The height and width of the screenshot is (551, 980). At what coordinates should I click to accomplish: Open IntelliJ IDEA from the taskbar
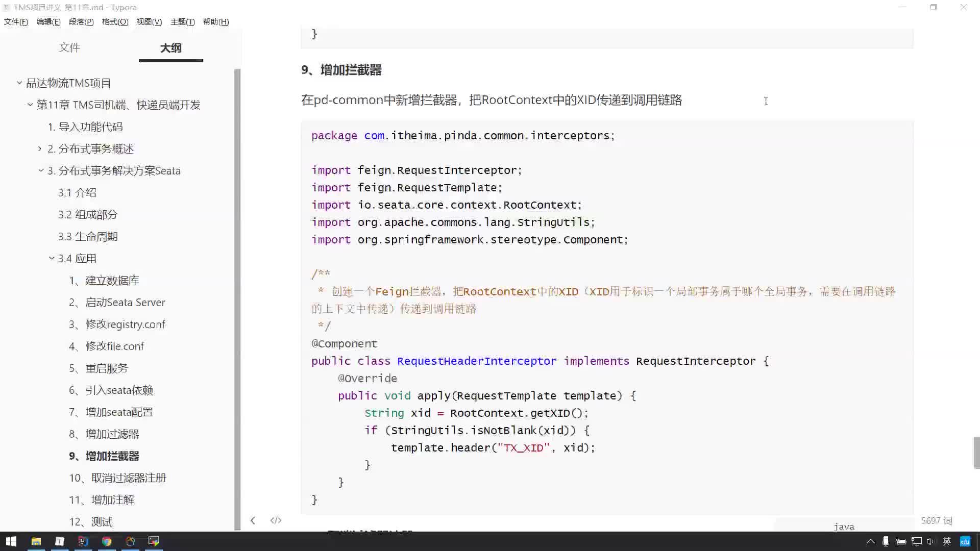coord(83,541)
